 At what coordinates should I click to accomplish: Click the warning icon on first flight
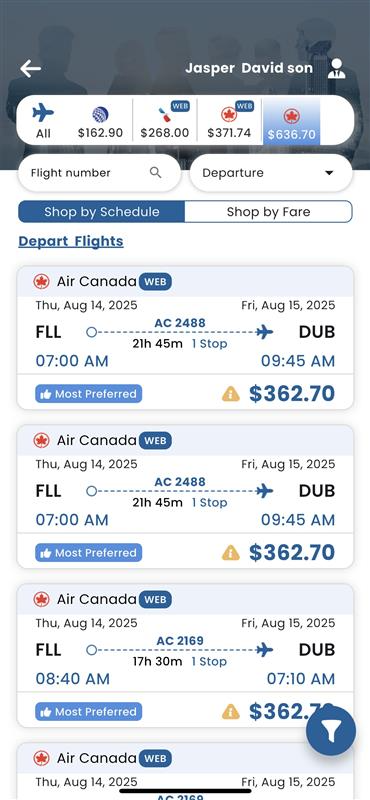[x=231, y=394]
